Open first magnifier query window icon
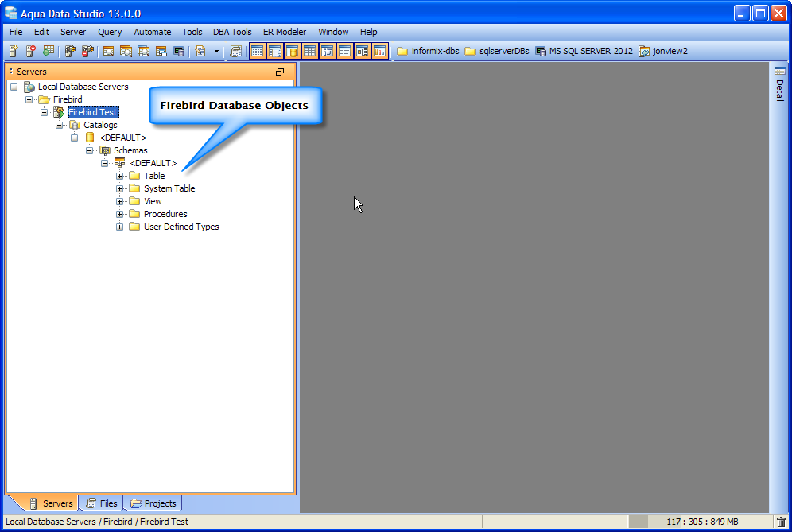Viewport: 792px width, 532px height. [x=108, y=51]
